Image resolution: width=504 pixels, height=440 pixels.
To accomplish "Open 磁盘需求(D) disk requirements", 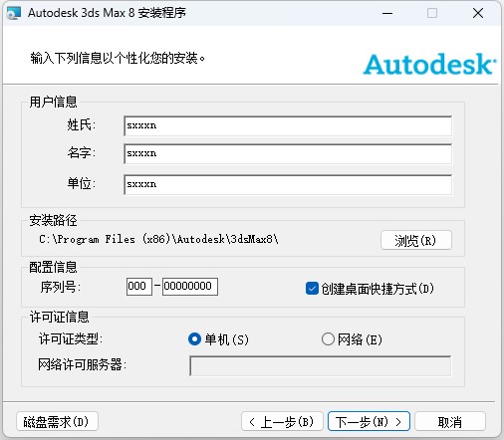I will pyautogui.click(x=57, y=421).
